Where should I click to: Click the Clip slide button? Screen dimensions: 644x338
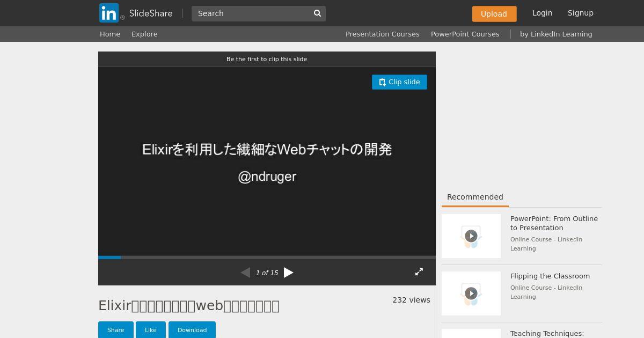click(x=399, y=82)
